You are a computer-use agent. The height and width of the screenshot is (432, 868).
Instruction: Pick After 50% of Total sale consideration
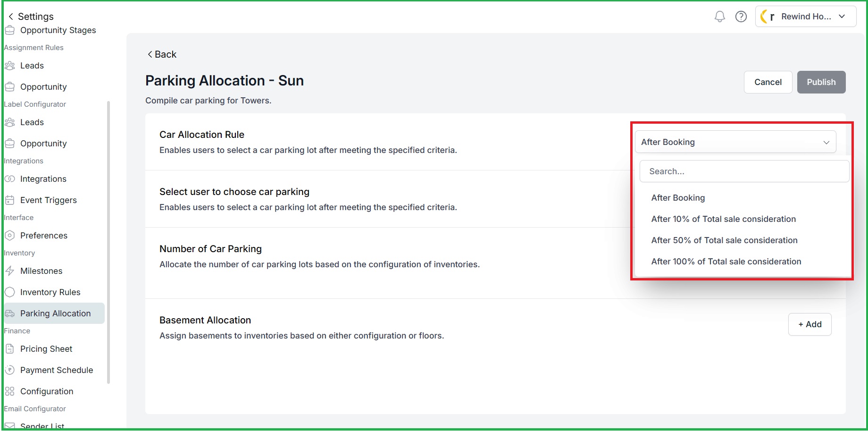pos(724,240)
